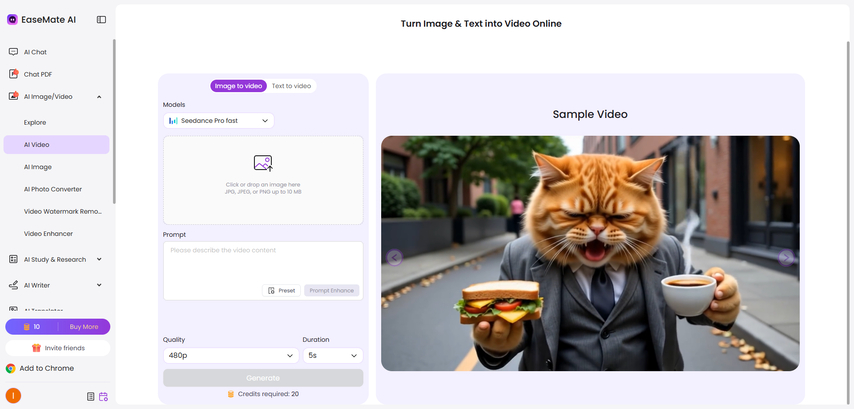Show previous sample video with left arrow
The image size is (854, 409).
click(x=394, y=257)
